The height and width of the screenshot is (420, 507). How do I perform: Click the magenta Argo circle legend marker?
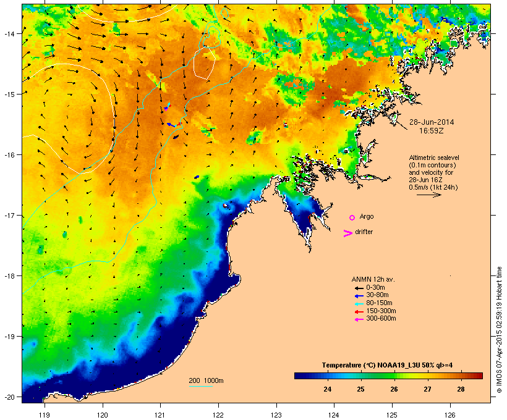(x=352, y=218)
